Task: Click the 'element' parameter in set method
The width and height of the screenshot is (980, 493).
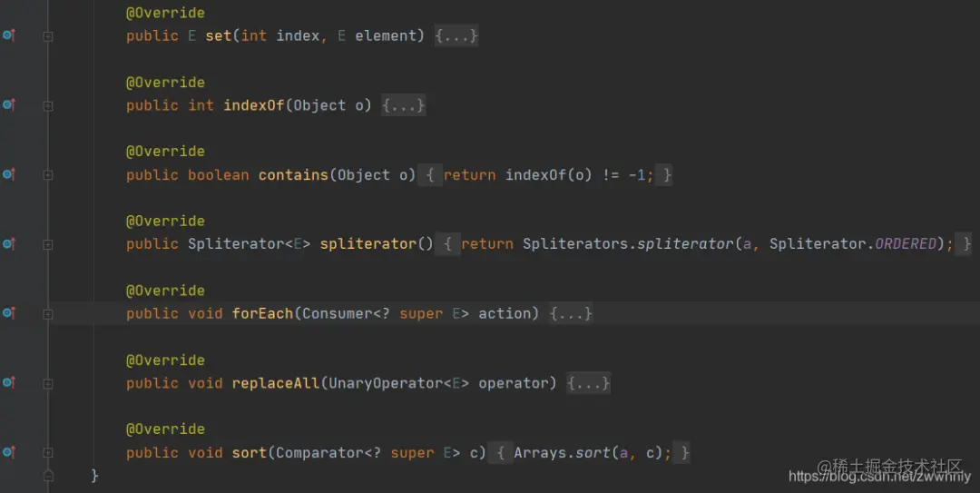Action: click(x=386, y=36)
